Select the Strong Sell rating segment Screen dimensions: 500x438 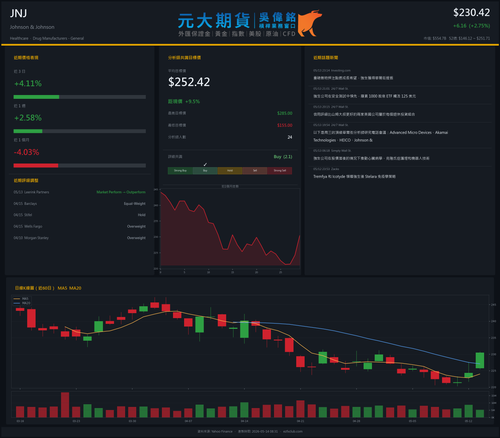coord(280,171)
